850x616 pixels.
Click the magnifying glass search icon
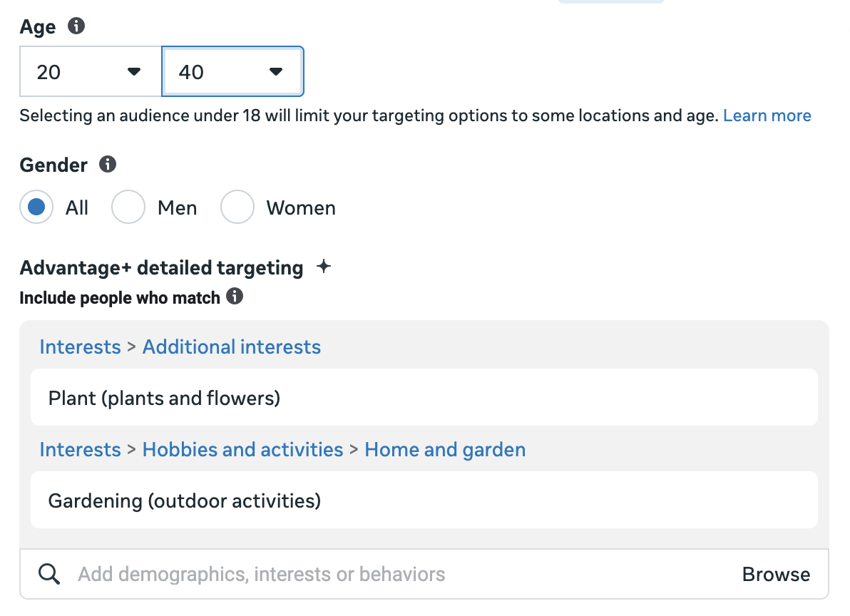point(49,574)
